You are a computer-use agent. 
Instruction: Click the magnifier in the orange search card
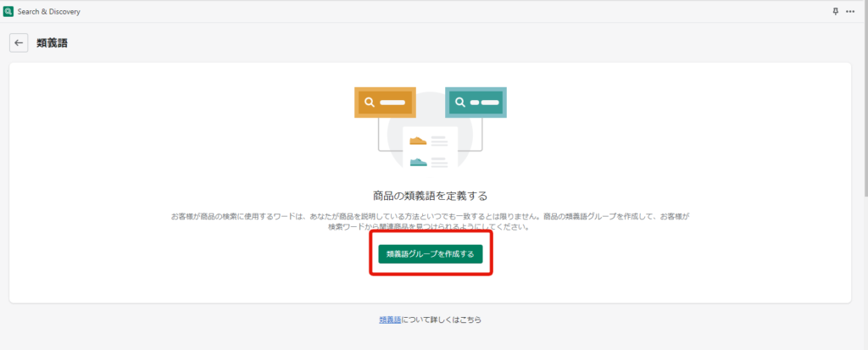pyautogui.click(x=369, y=103)
